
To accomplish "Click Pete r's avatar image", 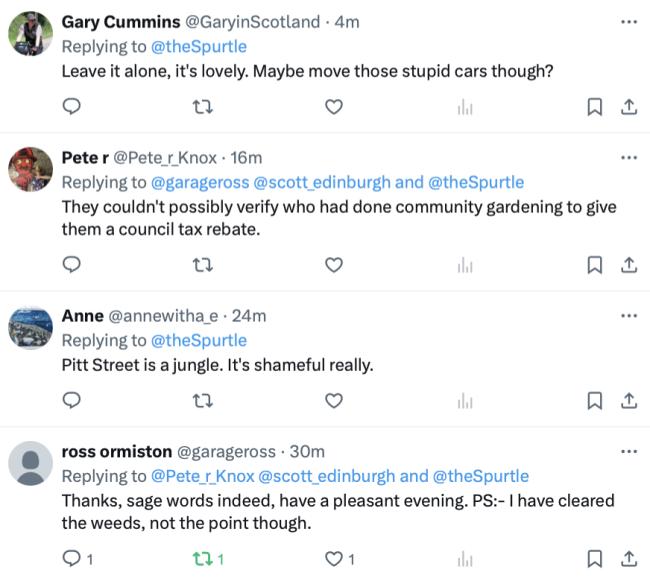I will click(30, 169).
